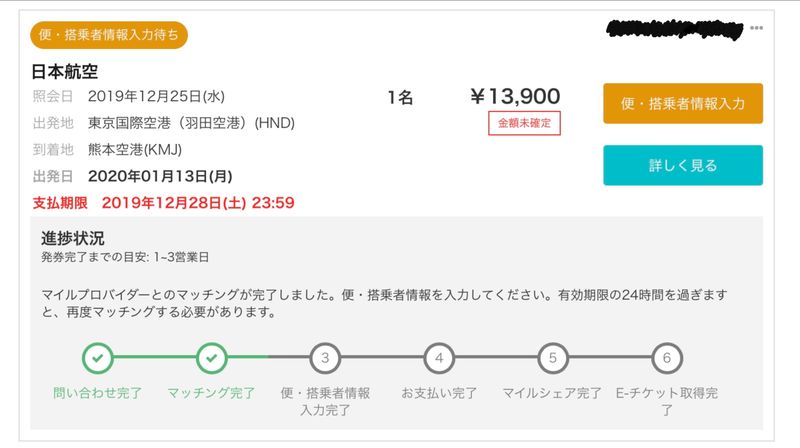Click the blacked-out reference number

pyautogui.click(x=674, y=29)
